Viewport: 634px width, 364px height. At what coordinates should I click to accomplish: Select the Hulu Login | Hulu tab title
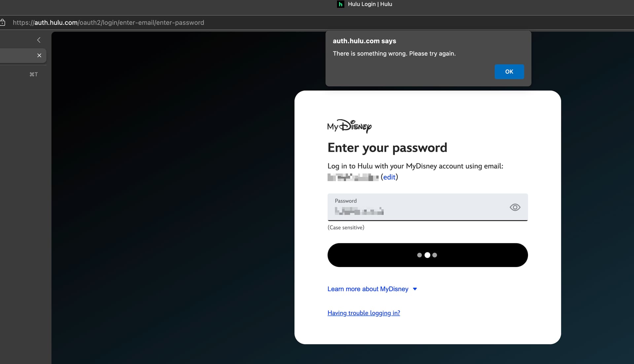click(370, 4)
